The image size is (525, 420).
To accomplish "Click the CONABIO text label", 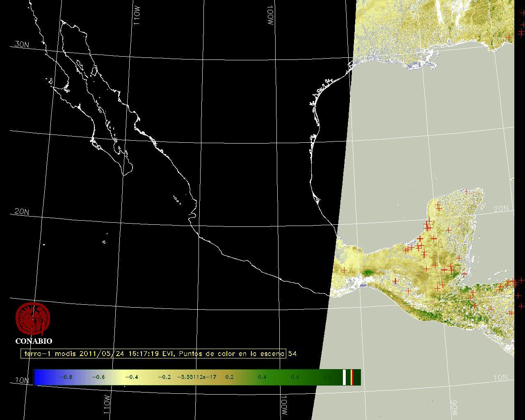I will click(34, 341).
